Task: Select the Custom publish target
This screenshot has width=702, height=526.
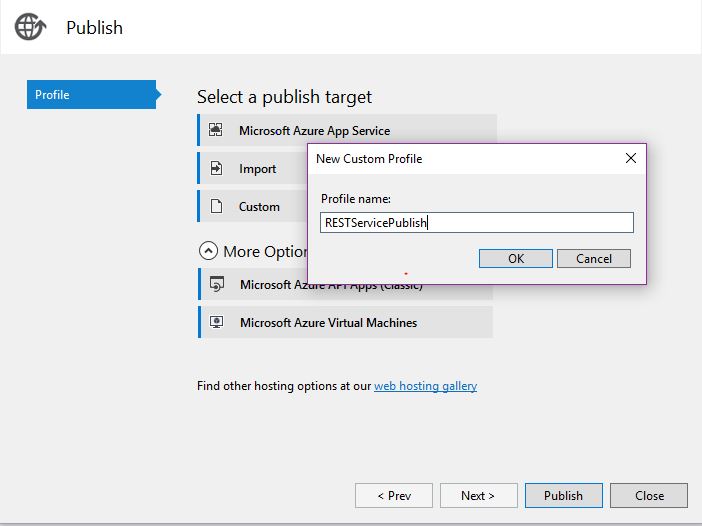Action: [259, 207]
